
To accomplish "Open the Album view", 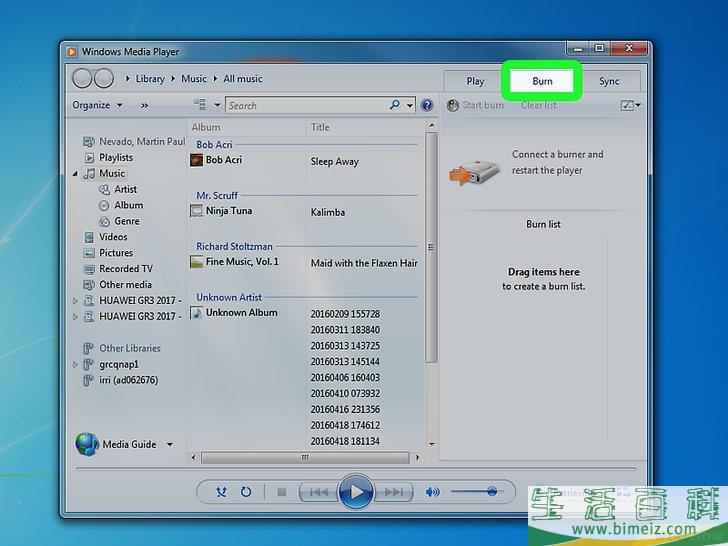I will click(129, 205).
